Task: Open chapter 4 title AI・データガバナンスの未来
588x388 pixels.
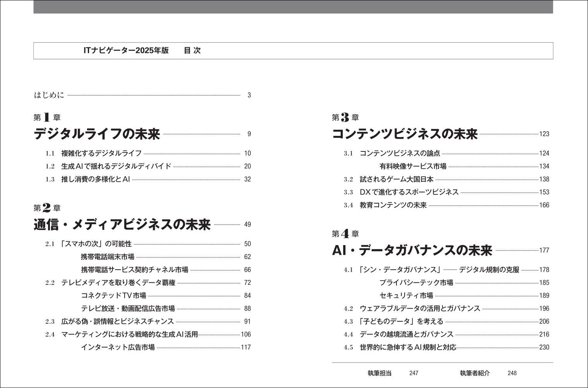Action: coord(412,251)
